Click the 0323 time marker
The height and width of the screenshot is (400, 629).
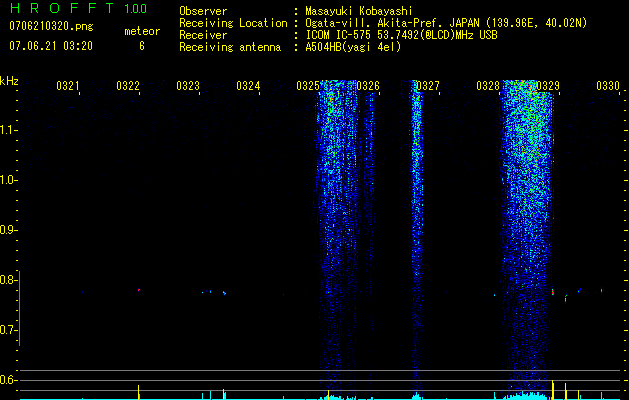[188, 86]
